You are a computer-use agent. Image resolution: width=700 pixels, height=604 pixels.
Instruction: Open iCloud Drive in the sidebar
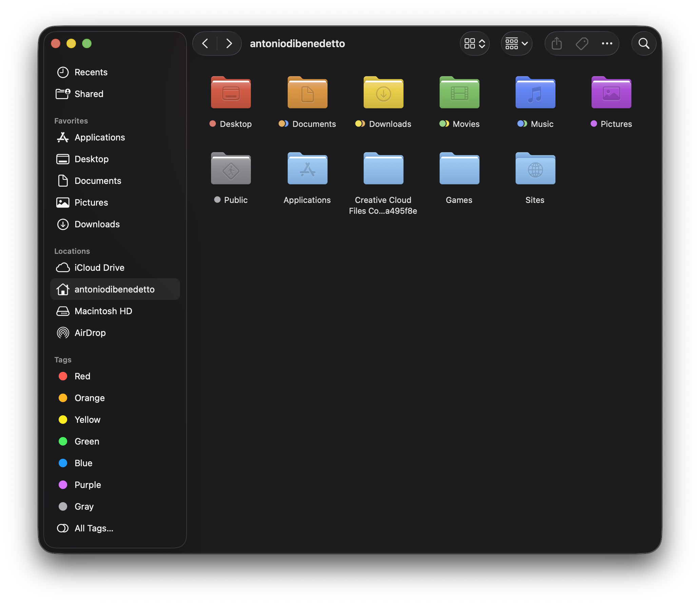[x=99, y=267]
